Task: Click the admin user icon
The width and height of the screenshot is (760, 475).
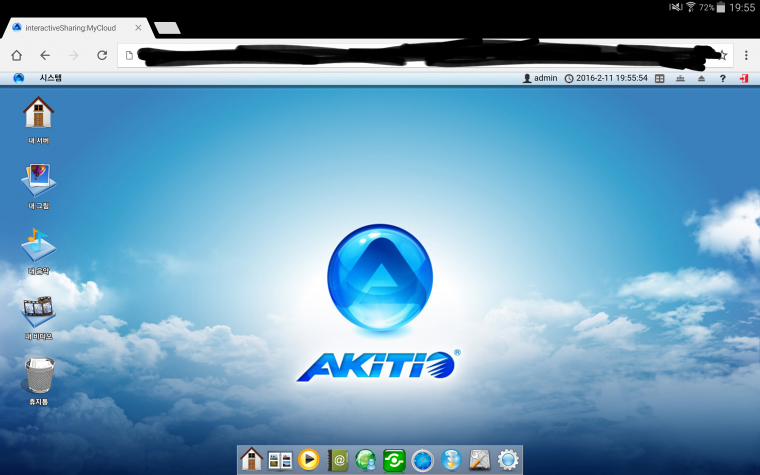Action: (527, 78)
